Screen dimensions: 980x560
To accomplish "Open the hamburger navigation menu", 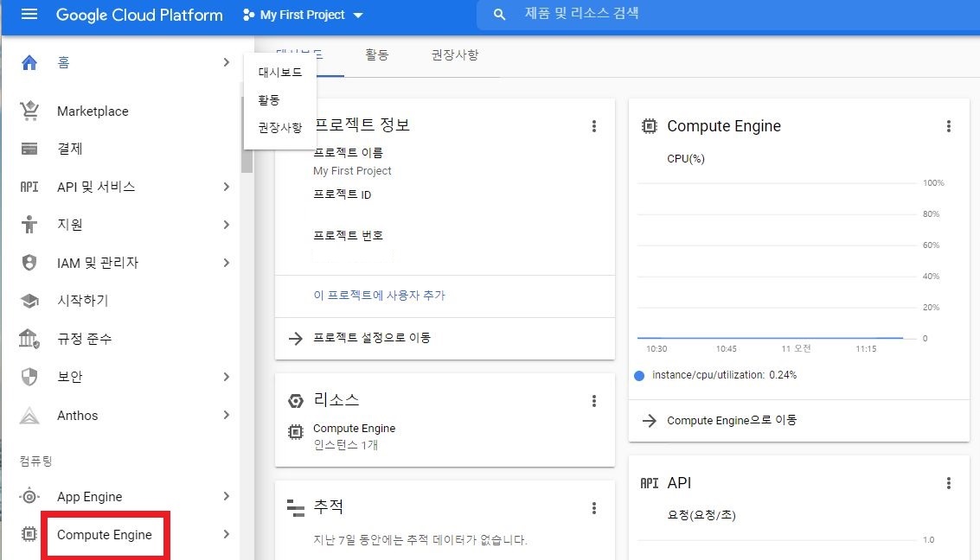I will point(29,14).
